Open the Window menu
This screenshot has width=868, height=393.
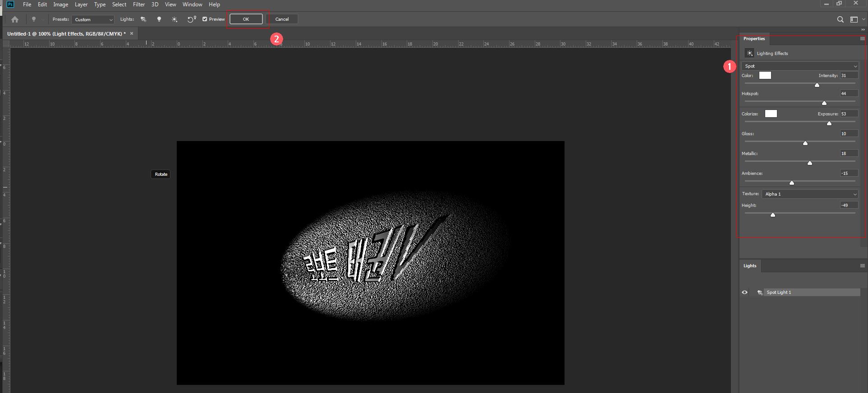click(193, 5)
